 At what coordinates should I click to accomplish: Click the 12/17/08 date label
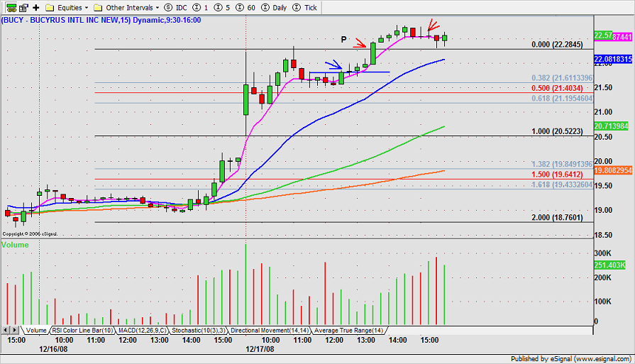point(260,349)
